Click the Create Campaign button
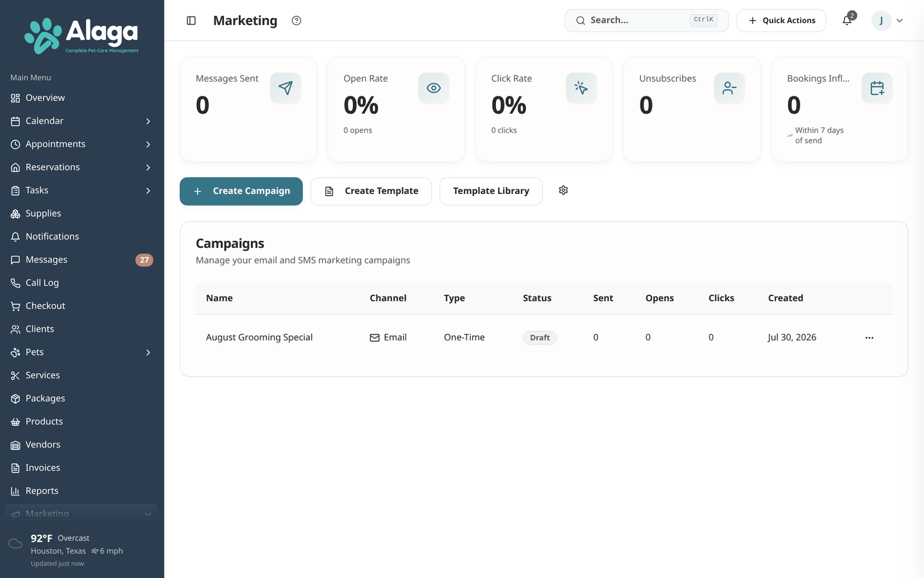The width and height of the screenshot is (924, 578). 241,191
